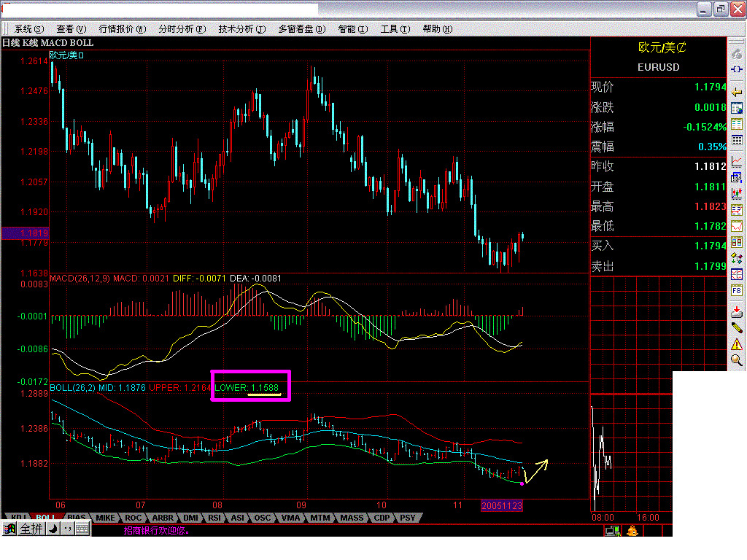
Task: Open the 智能(I) menu
Action: pyautogui.click(x=353, y=29)
